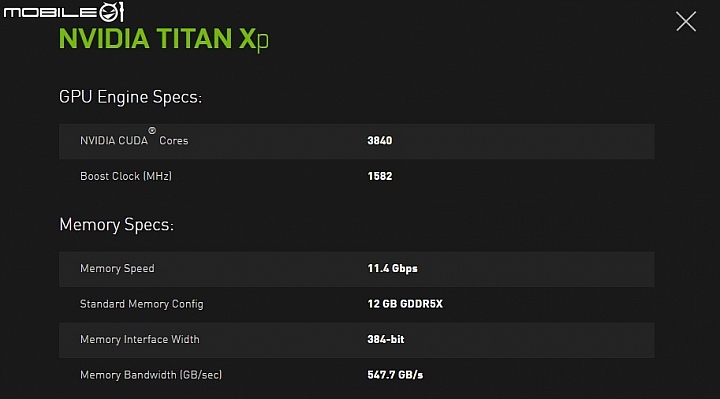Click the Mobile01 logo watermark
This screenshot has height=399, width=720.
(64, 12)
